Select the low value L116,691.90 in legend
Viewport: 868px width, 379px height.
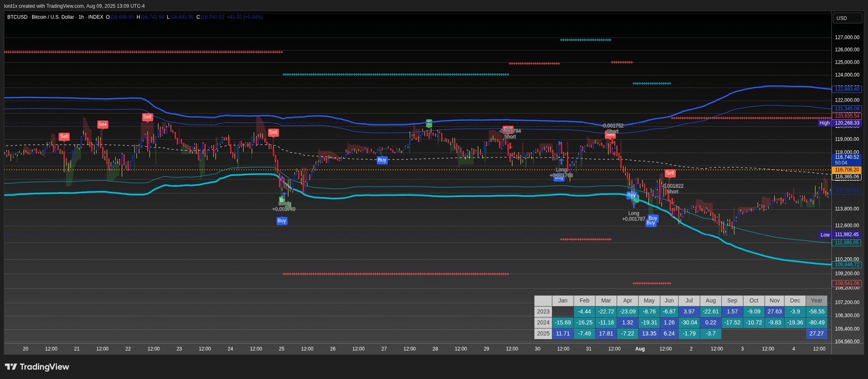(180, 17)
